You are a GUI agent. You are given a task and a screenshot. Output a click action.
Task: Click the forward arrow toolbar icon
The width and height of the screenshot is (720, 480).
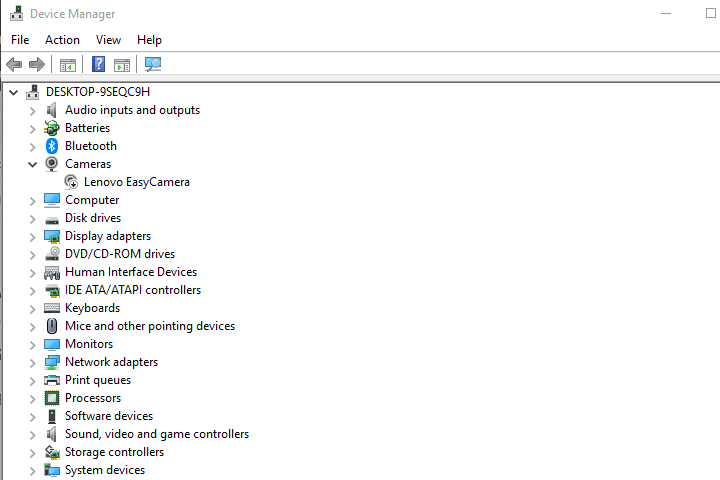[37, 64]
